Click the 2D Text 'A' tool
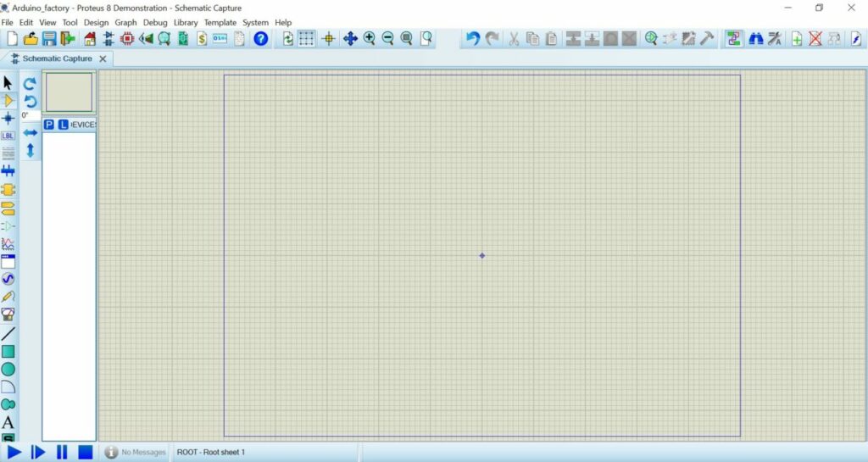Viewport: 868px width, 462px height. pyautogui.click(x=8, y=422)
